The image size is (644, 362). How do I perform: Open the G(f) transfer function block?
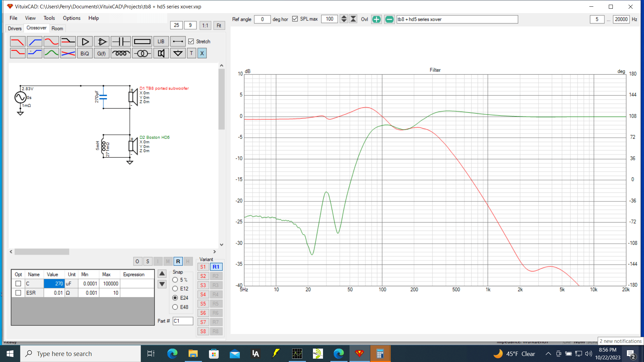point(102,53)
